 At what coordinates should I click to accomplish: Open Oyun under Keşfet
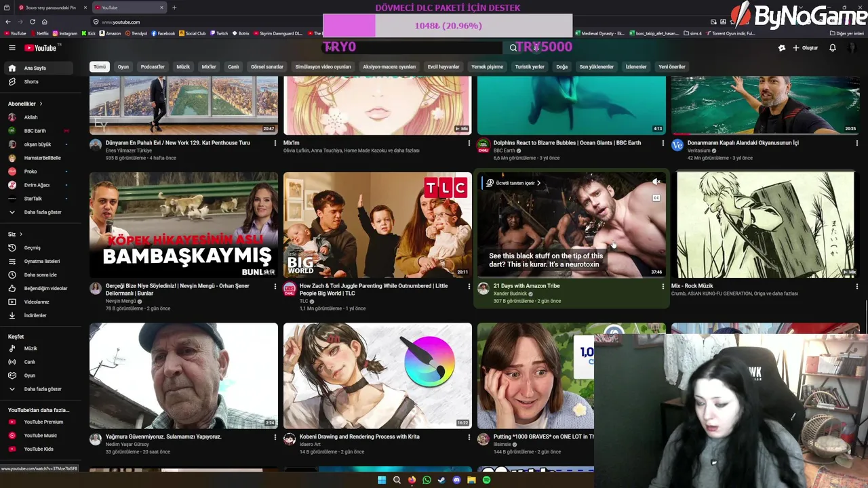[x=38, y=375]
